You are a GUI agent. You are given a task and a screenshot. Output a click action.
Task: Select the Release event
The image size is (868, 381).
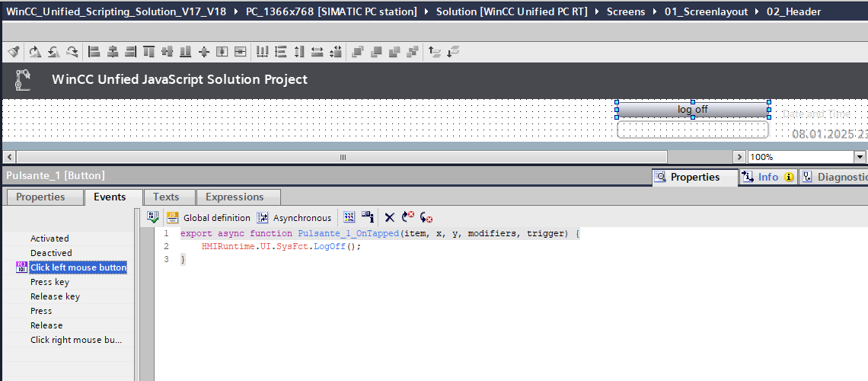46,325
